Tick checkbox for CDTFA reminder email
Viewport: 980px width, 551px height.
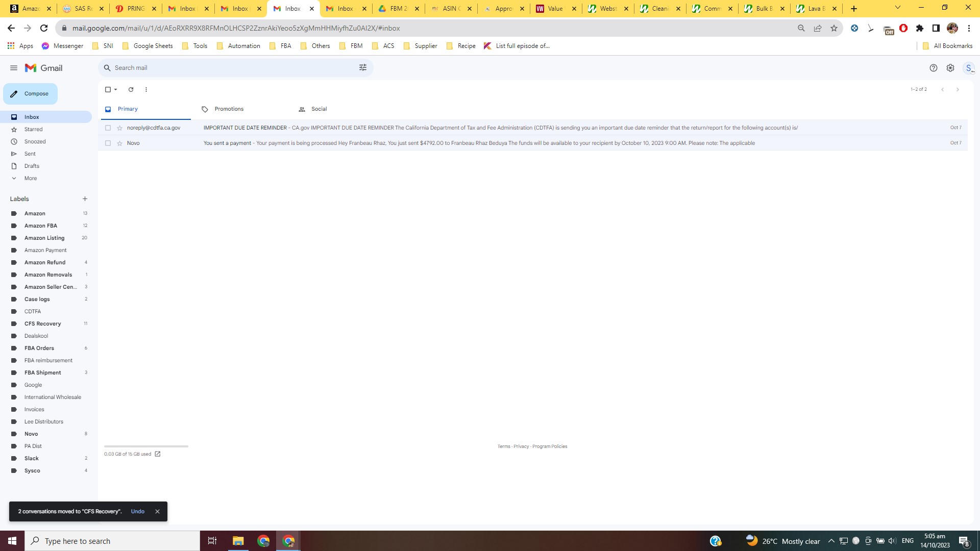point(108,128)
